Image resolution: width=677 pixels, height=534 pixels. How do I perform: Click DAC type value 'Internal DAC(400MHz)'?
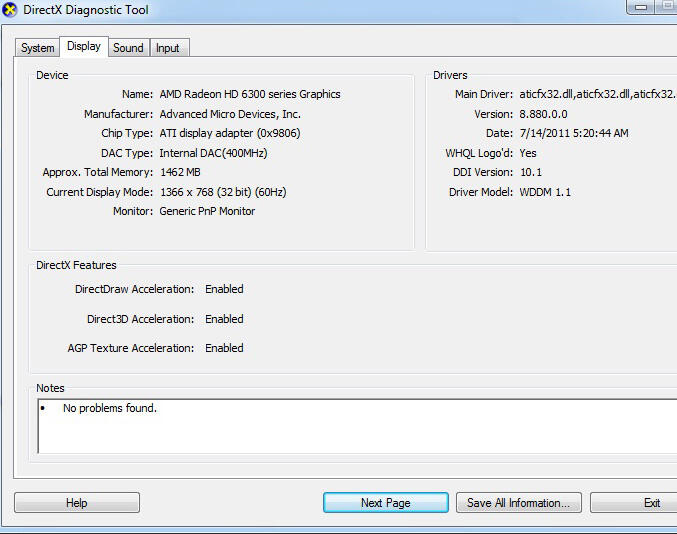tap(213, 153)
